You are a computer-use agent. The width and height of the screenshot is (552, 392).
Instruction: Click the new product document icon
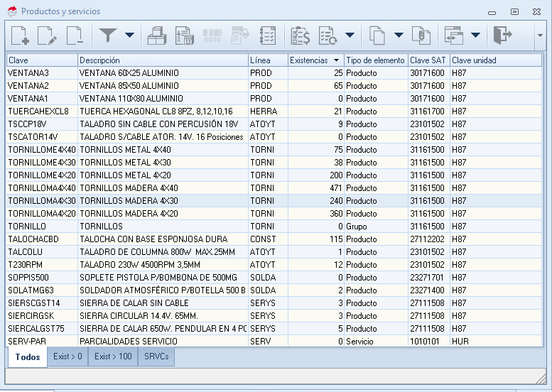click(x=20, y=36)
